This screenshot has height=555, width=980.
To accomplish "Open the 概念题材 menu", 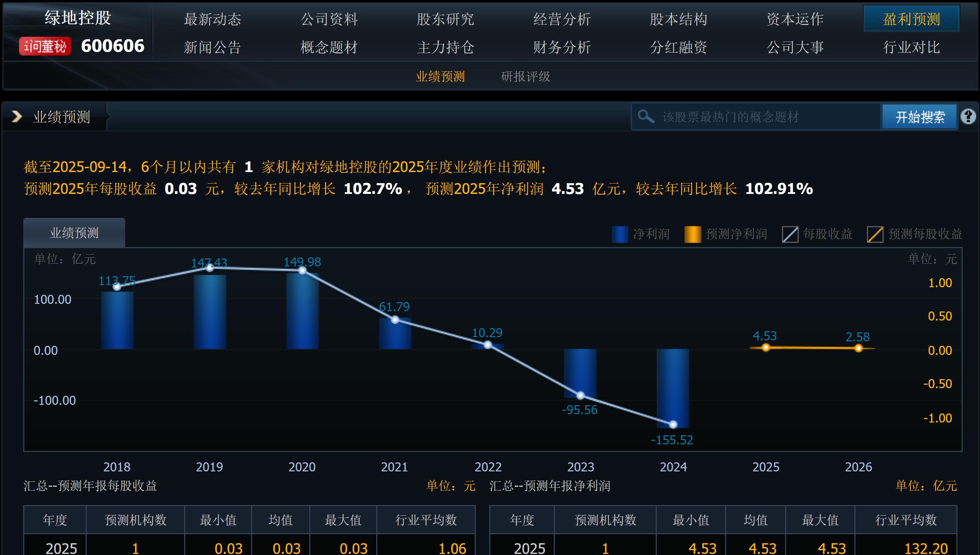I will pos(329,47).
